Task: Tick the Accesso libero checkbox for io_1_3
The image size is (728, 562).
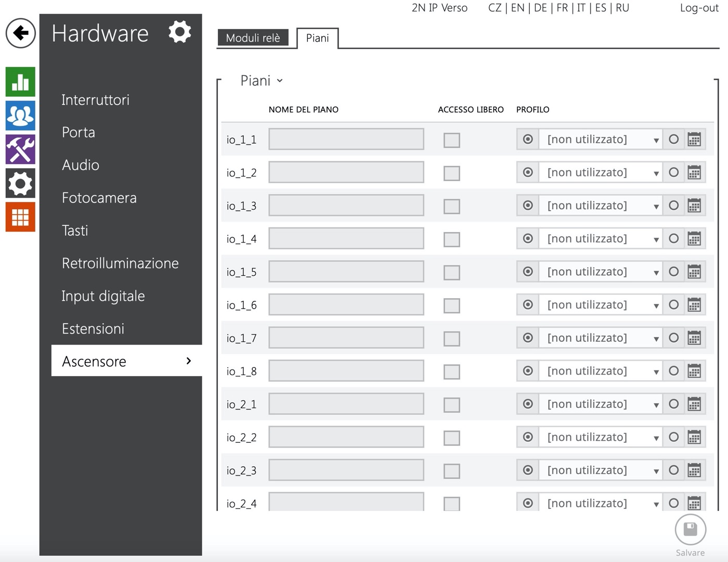Action: coord(451,206)
